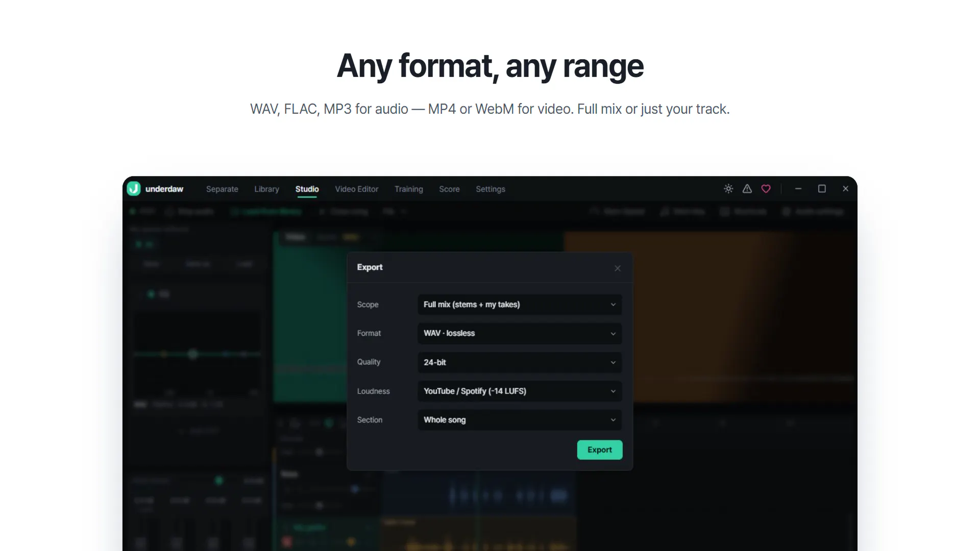Open the Format dropdown showing WAV lossless
The height and width of the screenshot is (551, 980).
click(520, 333)
